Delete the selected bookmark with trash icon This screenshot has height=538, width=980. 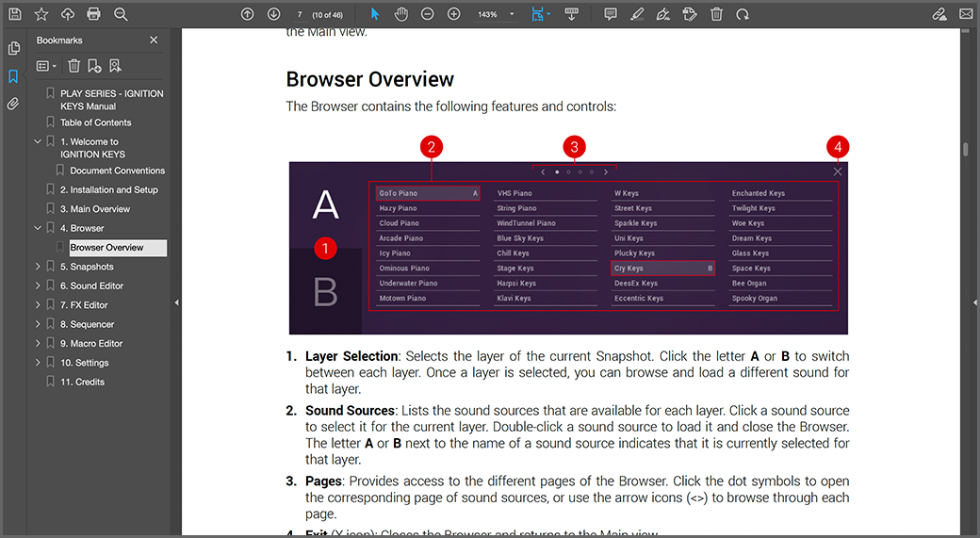click(73, 66)
